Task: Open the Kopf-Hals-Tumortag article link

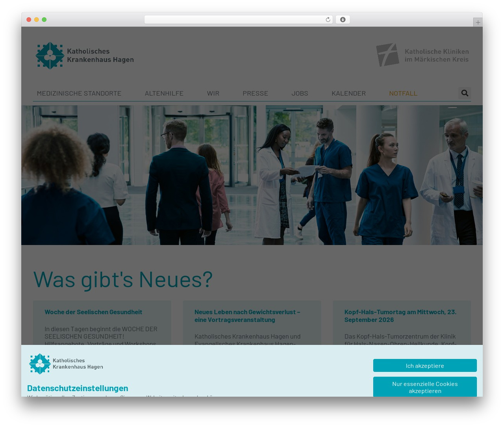Action: (x=400, y=316)
